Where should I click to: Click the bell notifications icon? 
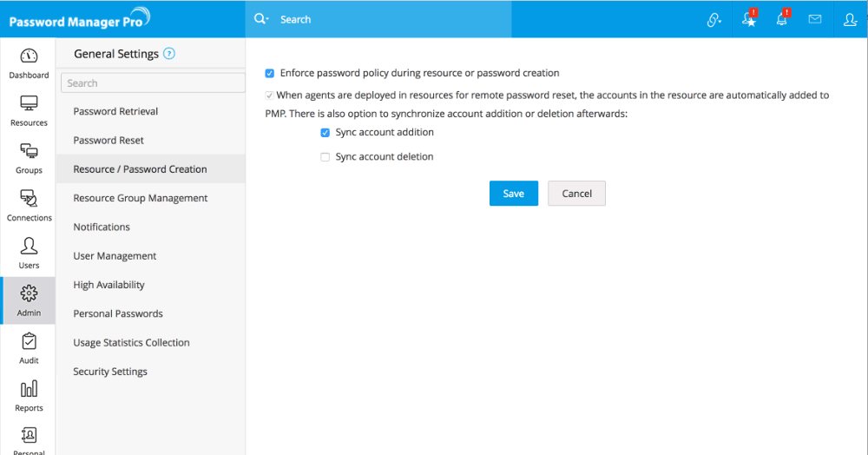point(782,19)
